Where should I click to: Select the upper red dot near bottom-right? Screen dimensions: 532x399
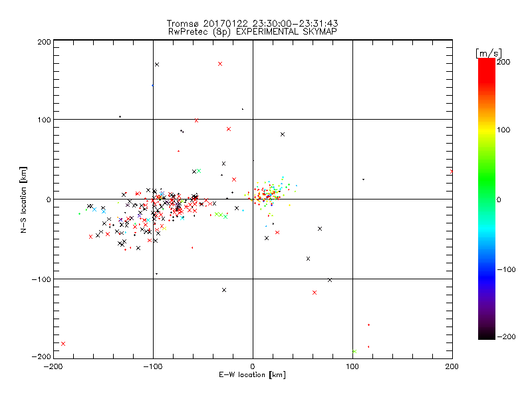click(x=368, y=325)
